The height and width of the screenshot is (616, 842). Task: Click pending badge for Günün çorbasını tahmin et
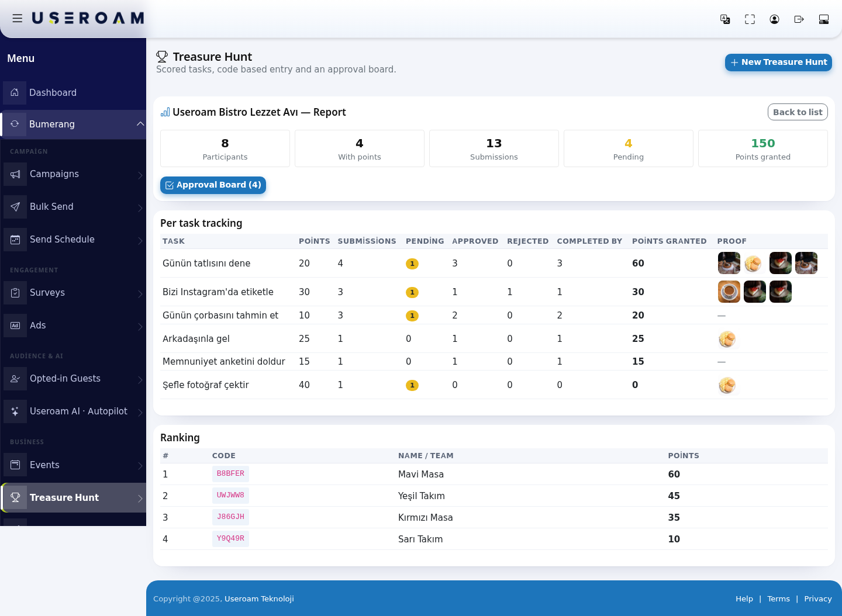point(412,316)
